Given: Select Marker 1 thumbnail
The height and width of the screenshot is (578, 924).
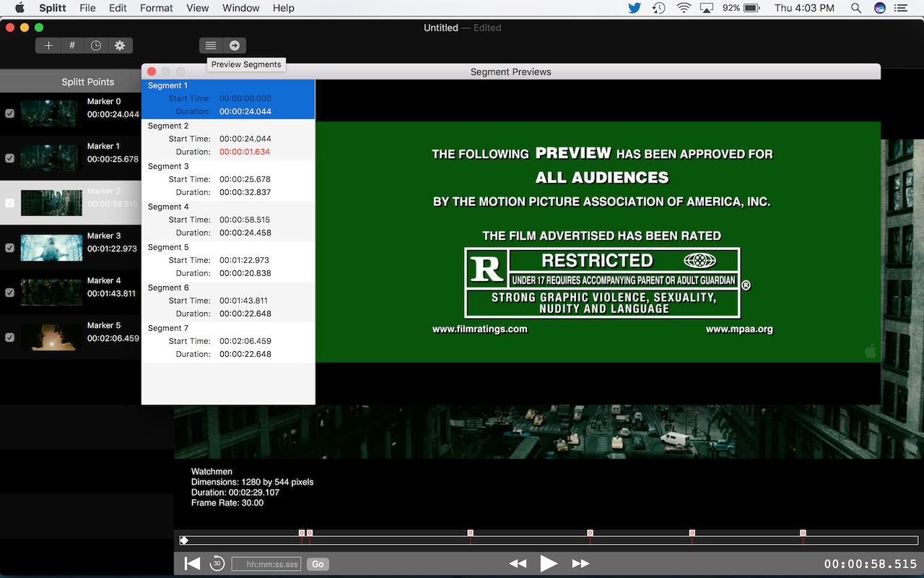Looking at the screenshot, I should 51,158.
